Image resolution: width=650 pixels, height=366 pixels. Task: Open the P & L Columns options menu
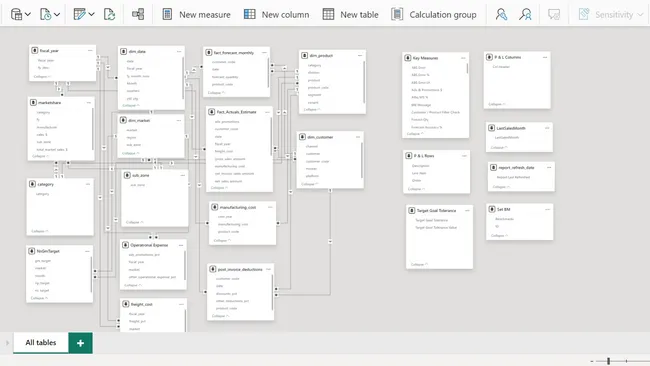[x=545, y=57]
